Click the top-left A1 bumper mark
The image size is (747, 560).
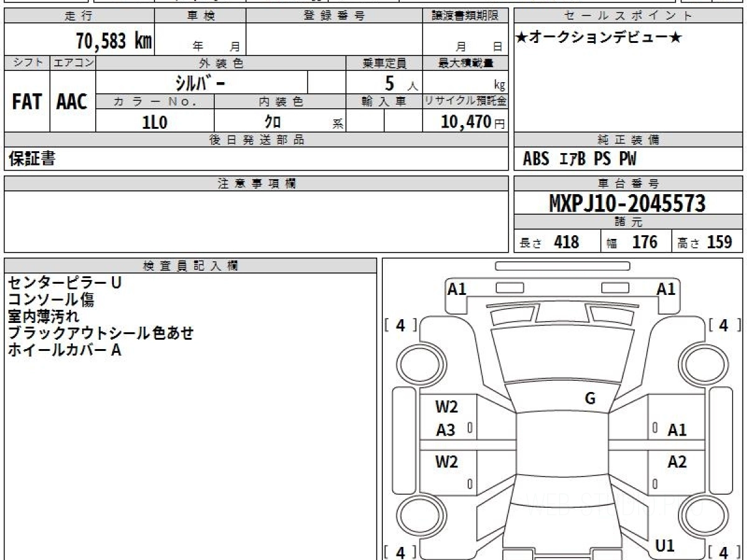[457, 289]
